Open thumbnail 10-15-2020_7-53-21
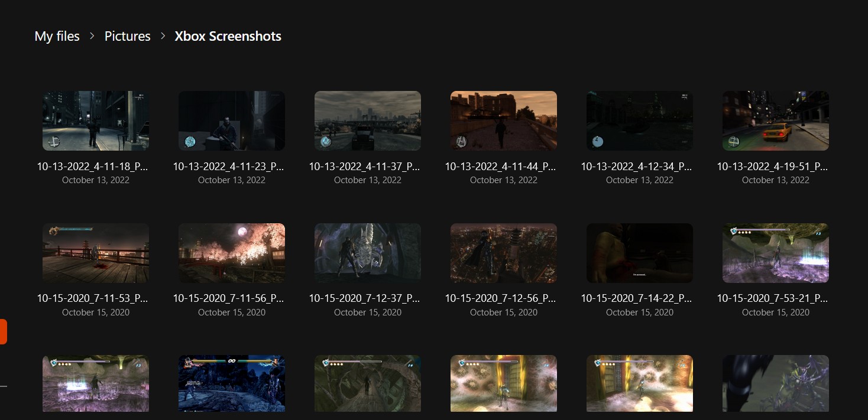The image size is (868, 420). (776, 253)
